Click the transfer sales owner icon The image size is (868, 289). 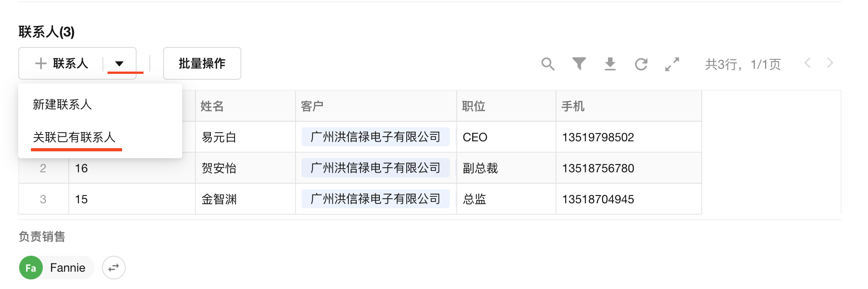114,268
